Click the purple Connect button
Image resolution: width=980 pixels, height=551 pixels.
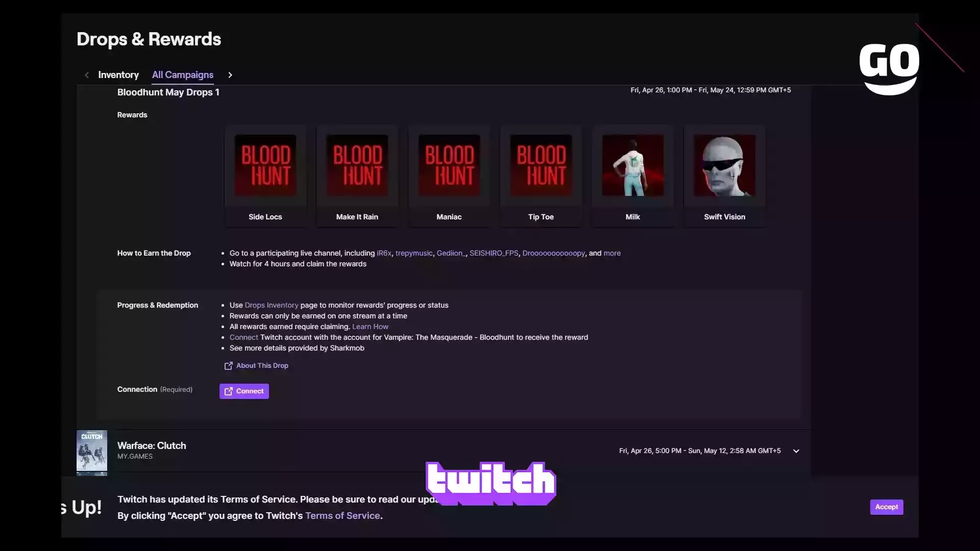(244, 391)
